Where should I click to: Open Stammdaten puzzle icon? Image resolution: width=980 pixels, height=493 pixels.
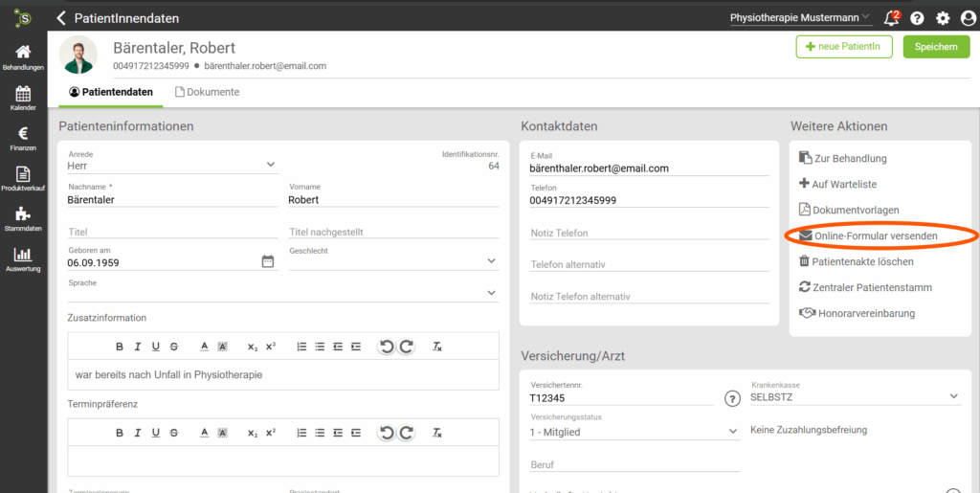(23, 219)
